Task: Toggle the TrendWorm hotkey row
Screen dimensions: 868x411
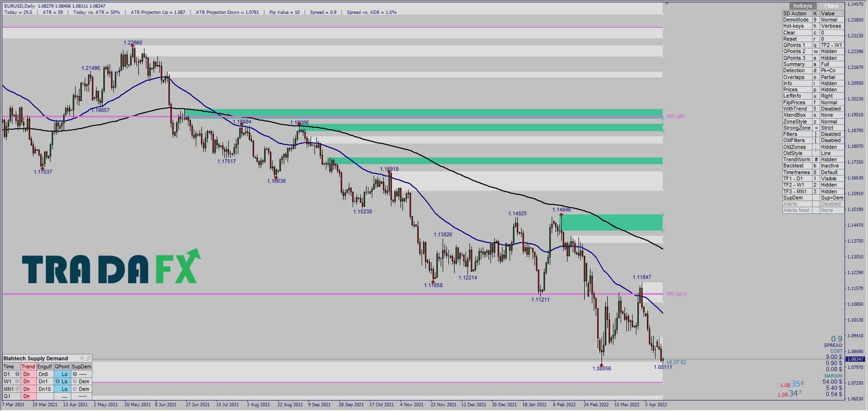Action: [x=813, y=159]
